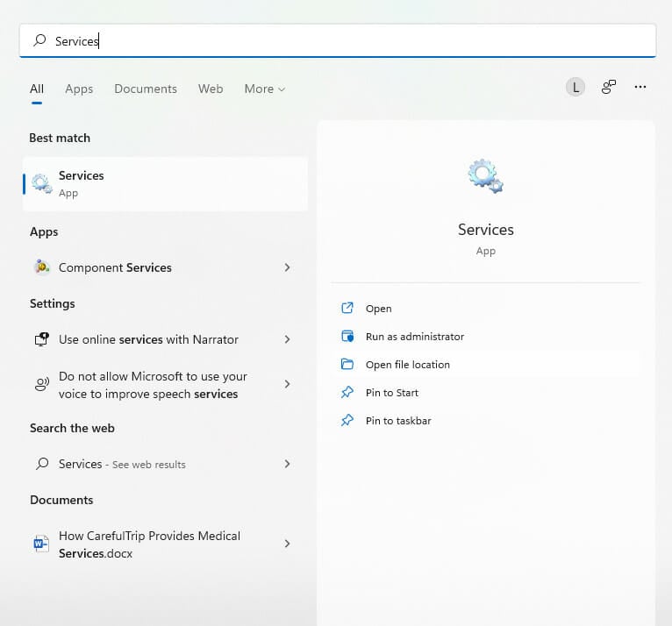Switch to the Apps filter tab
Viewport: 672px width, 626px height.
79,89
